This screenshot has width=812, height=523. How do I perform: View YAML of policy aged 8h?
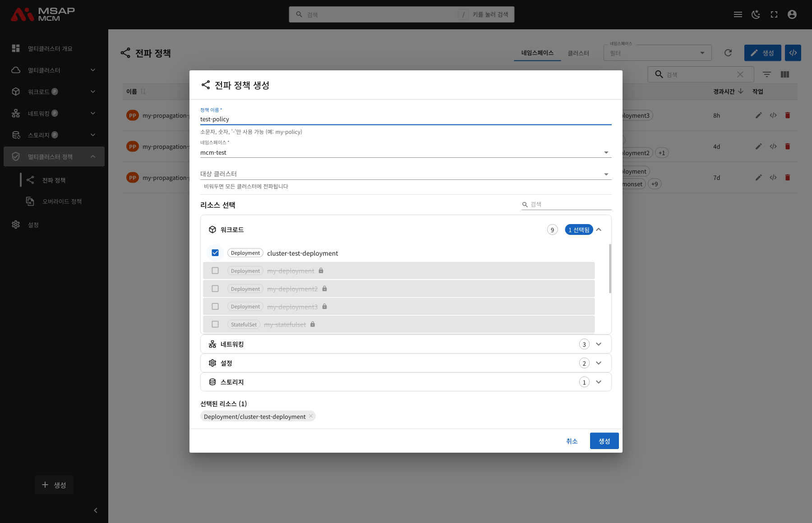pos(773,115)
